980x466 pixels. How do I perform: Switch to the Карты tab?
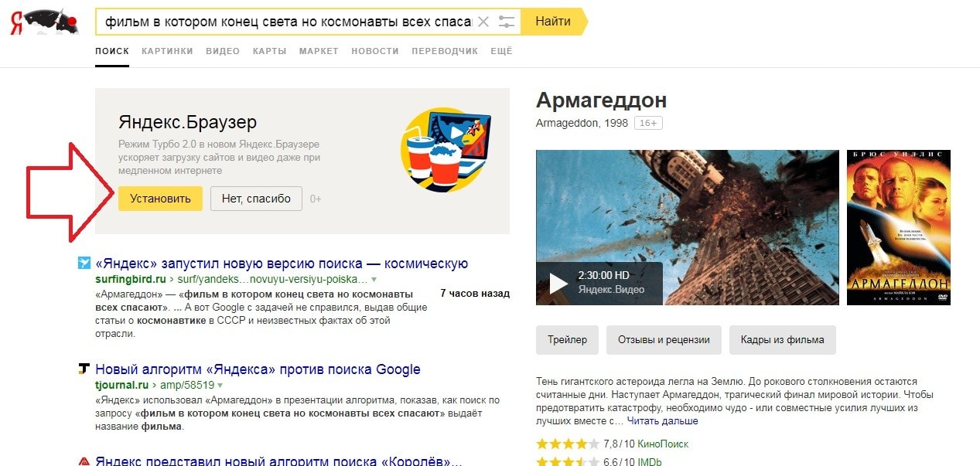tap(269, 51)
